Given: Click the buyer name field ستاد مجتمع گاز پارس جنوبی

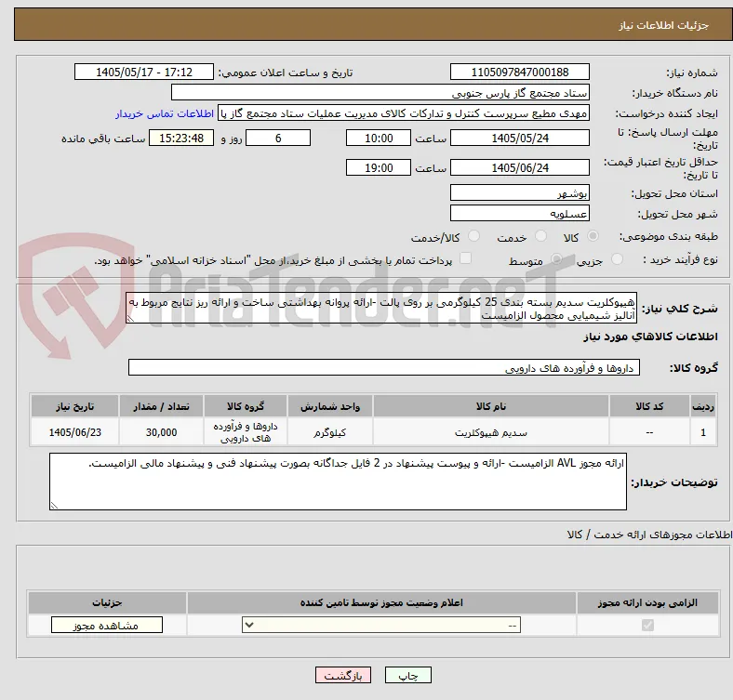Looking at the screenshot, I should tap(380, 93).
